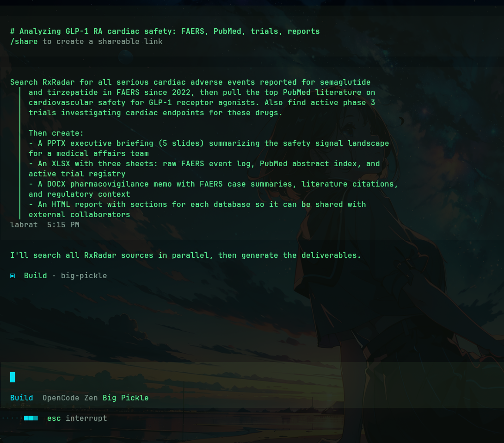
Task: Click the first line starting "Search RxRadar"
Action: (x=190, y=82)
